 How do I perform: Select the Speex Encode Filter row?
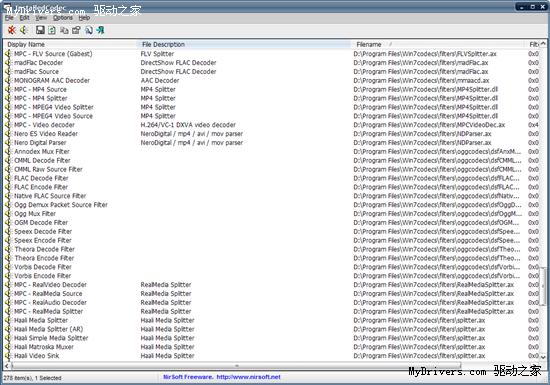coord(272,240)
